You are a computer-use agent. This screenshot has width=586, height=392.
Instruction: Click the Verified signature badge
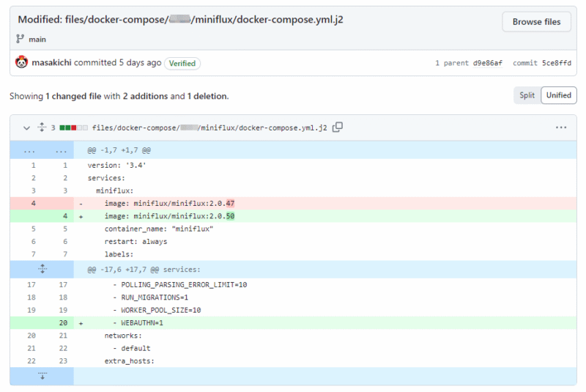[182, 63]
